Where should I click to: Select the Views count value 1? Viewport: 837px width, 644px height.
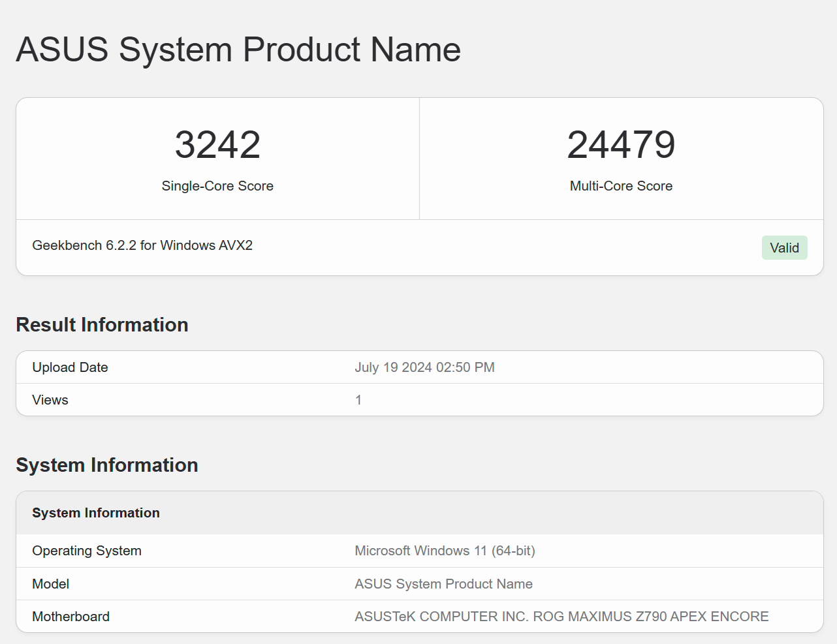click(358, 400)
